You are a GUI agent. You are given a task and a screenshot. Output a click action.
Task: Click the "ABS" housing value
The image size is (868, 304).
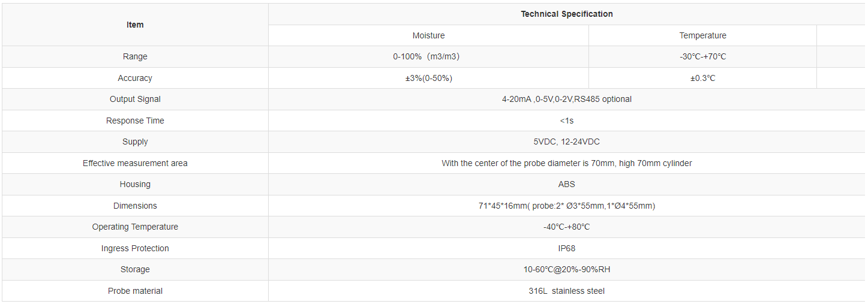tap(566, 184)
